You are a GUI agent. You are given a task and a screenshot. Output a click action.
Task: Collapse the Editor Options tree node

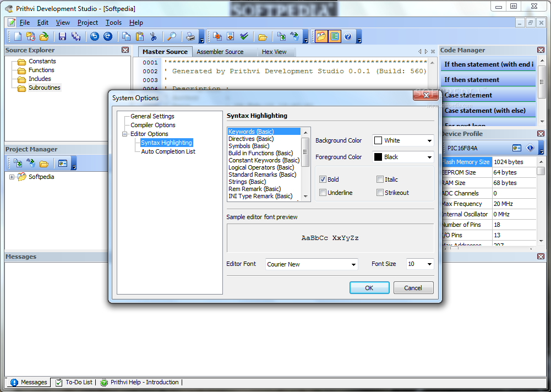tap(124, 134)
